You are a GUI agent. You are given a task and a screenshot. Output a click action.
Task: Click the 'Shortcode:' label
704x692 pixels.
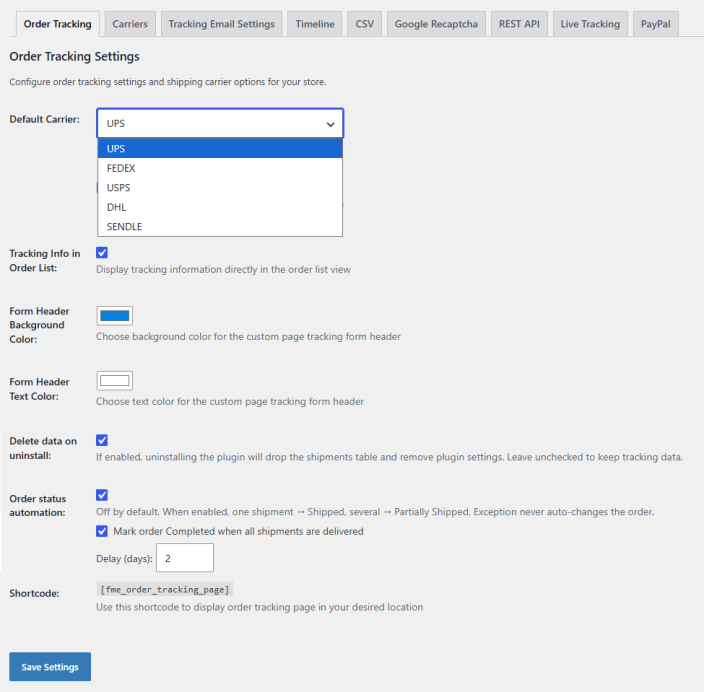[34, 593]
